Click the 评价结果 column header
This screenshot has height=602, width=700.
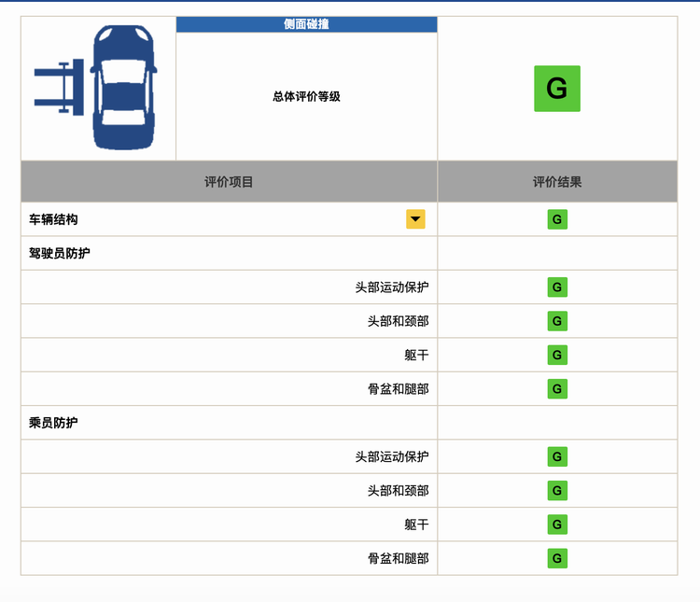[x=557, y=182]
